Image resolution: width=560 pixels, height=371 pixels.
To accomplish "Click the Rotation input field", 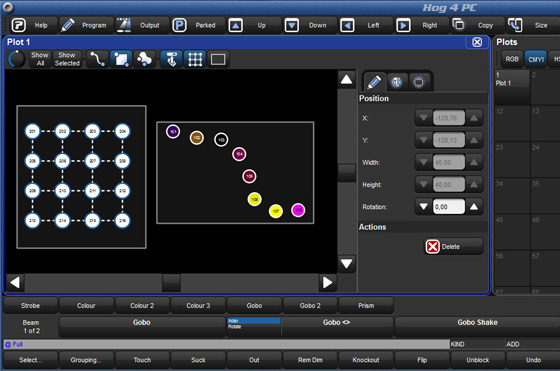I will (x=449, y=207).
